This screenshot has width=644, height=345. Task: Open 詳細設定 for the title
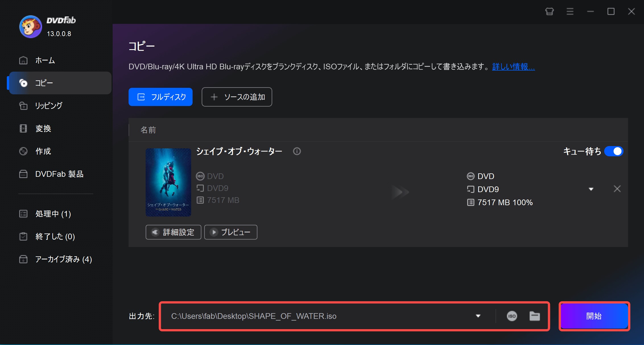[x=174, y=232]
